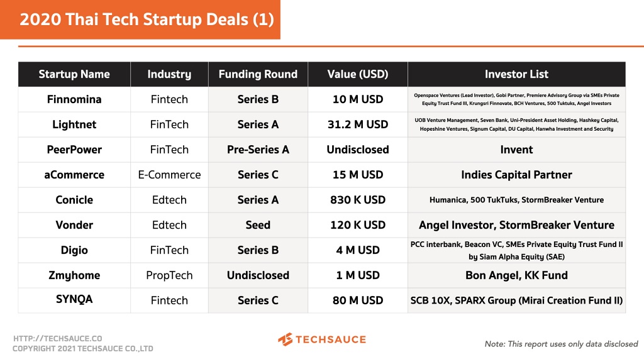Image resolution: width=644 pixels, height=362 pixels.
Task: Click the Funding Round column header
Action: 258,74
